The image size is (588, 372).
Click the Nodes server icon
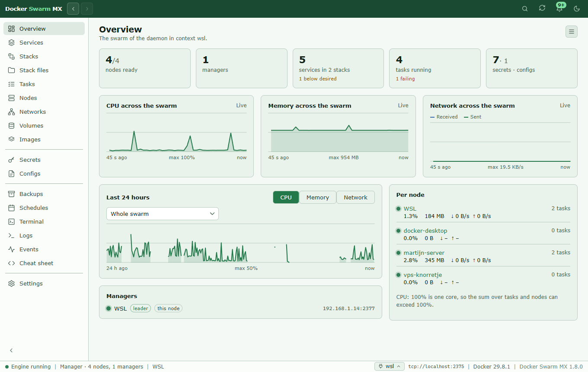(x=11, y=98)
